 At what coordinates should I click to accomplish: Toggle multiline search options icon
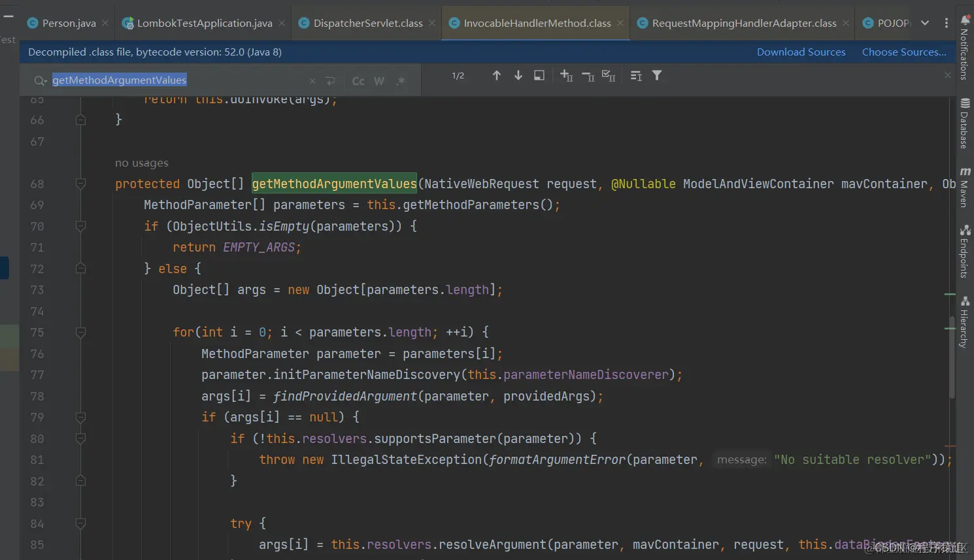pyautogui.click(x=636, y=76)
